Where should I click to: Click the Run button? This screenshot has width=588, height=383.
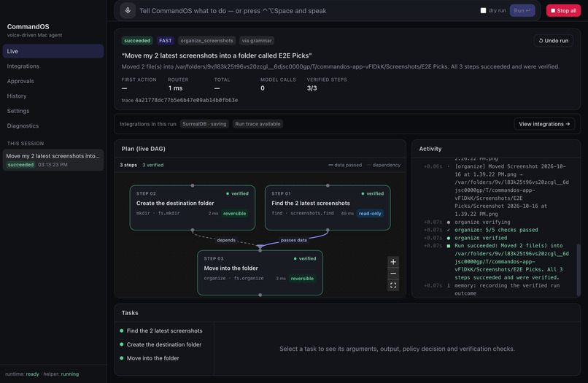pyautogui.click(x=522, y=10)
